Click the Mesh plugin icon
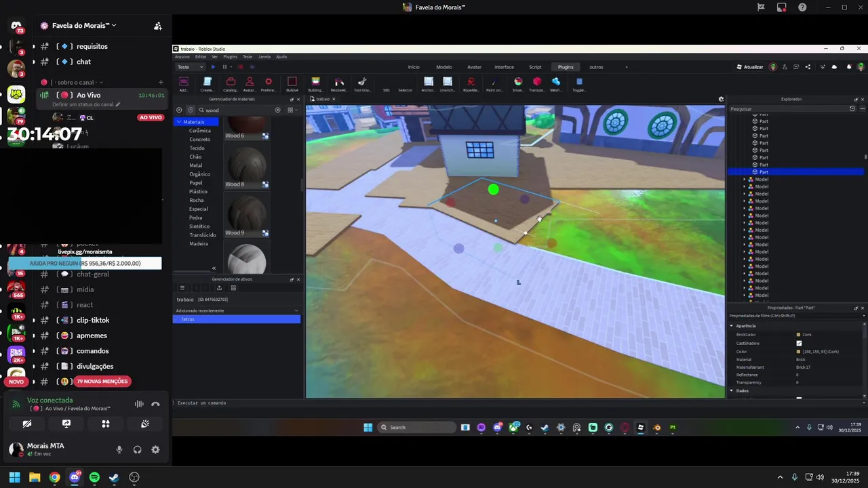The image size is (868, 488). [x=556, y=82]
